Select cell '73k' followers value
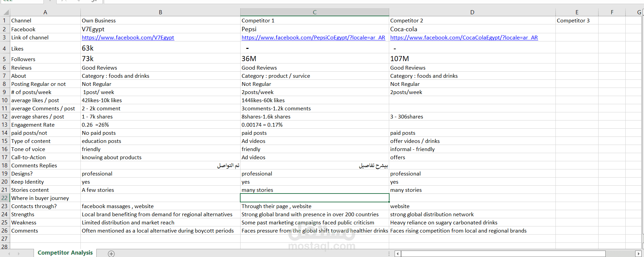This screenshot has width=644, height=257. (x=160, y=59)
